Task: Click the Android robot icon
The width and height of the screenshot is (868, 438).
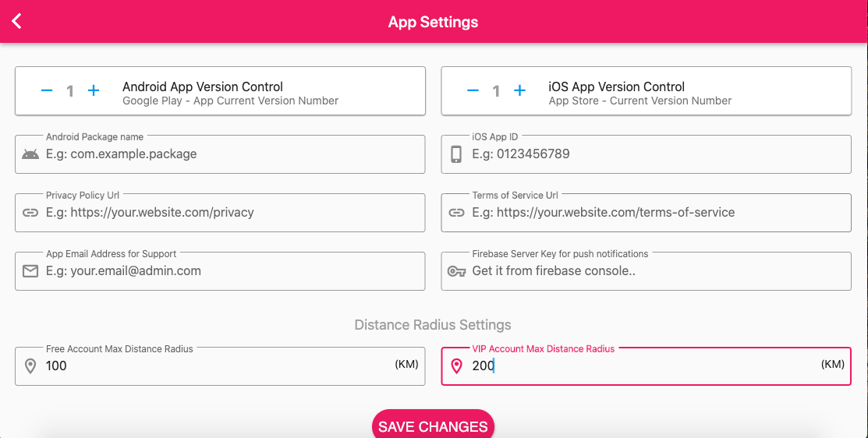Action: (30, 154)
